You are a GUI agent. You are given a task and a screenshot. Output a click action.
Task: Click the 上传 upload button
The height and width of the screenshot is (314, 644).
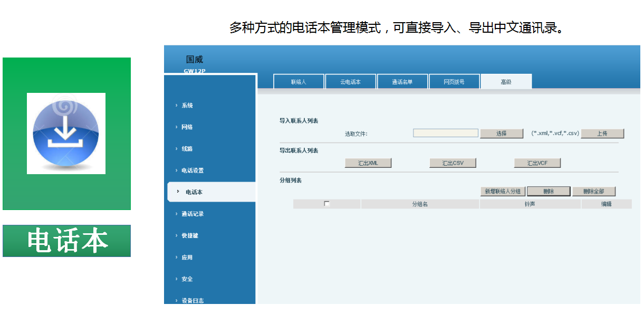coord(602,134)
